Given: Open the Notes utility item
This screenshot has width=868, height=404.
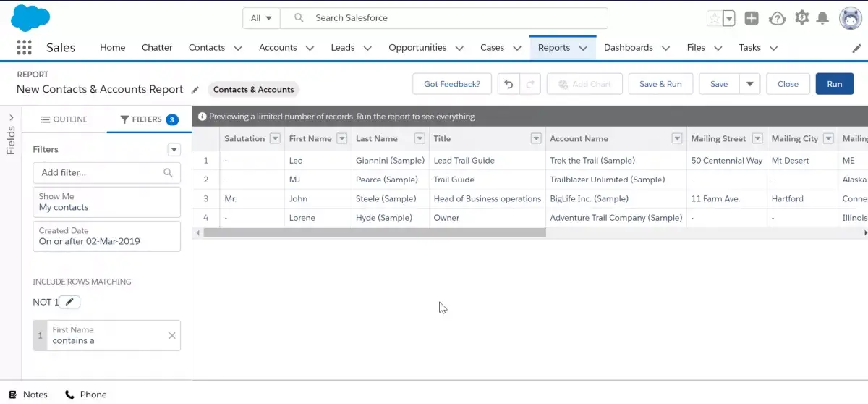Looking at the screenshot, I should 28,395.
